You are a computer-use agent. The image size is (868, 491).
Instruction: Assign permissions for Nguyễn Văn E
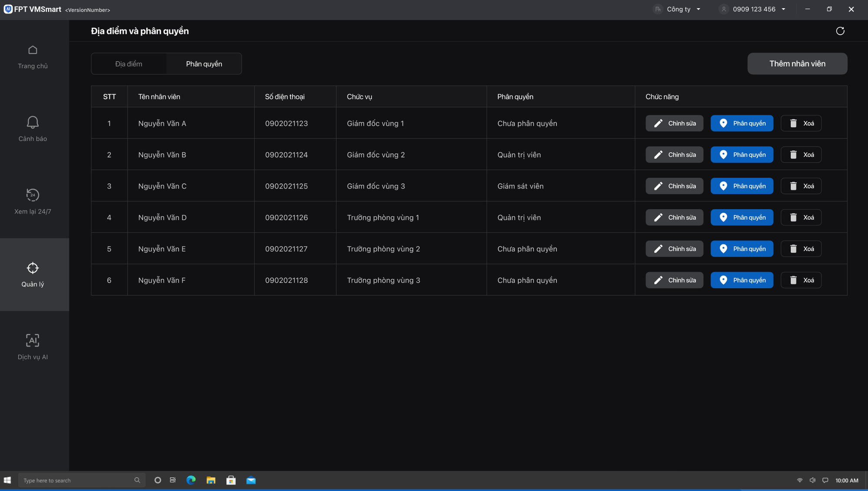click(742, 249)
